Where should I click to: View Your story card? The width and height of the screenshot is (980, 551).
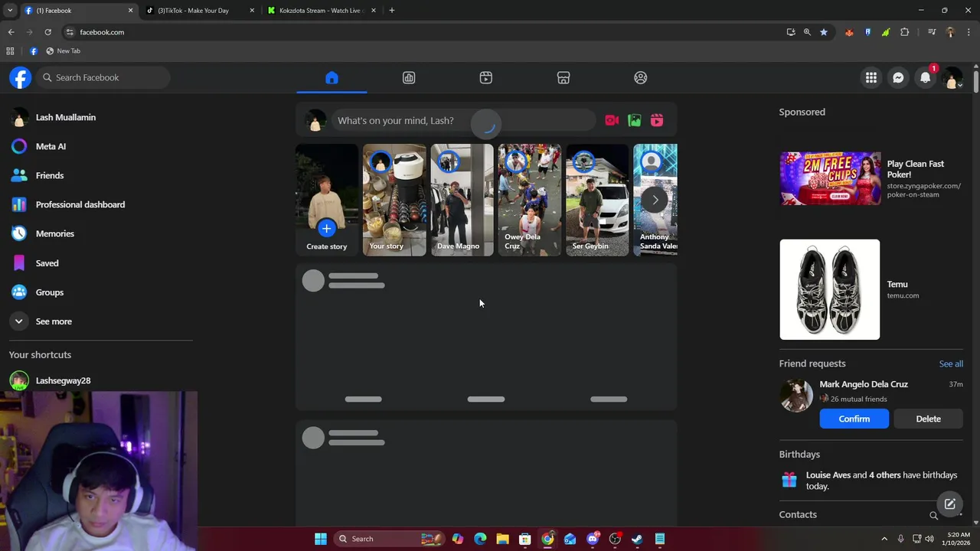coord(394,200)
